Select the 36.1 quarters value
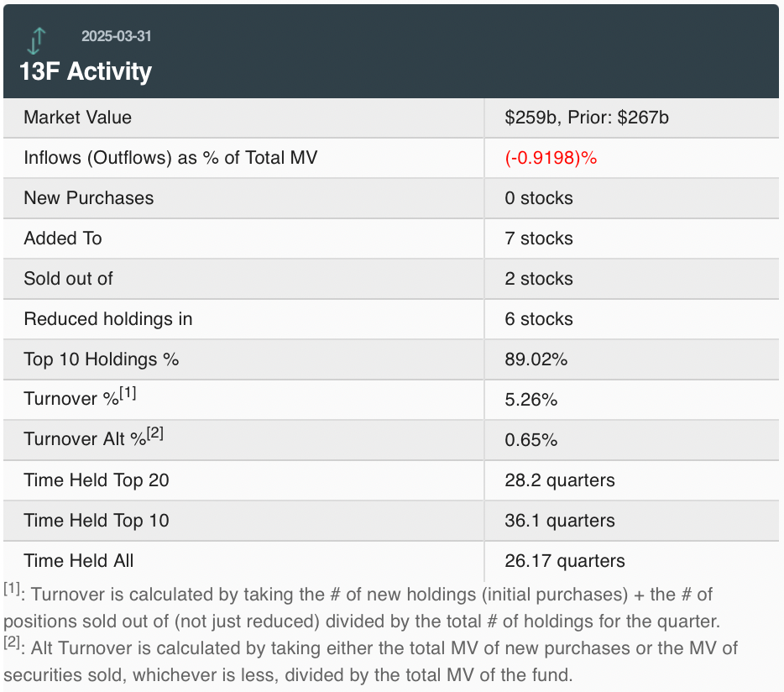 559,521
